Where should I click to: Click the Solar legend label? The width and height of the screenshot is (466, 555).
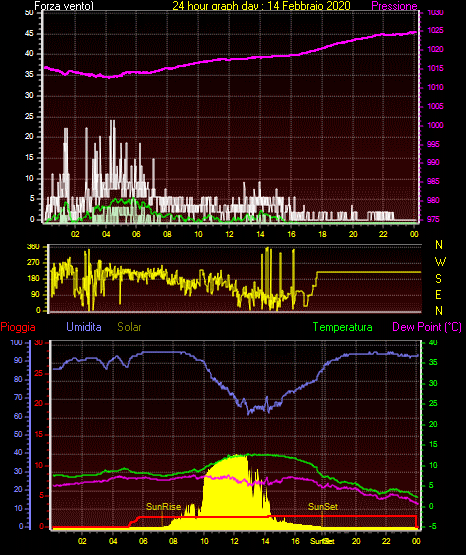pos(129,327)
